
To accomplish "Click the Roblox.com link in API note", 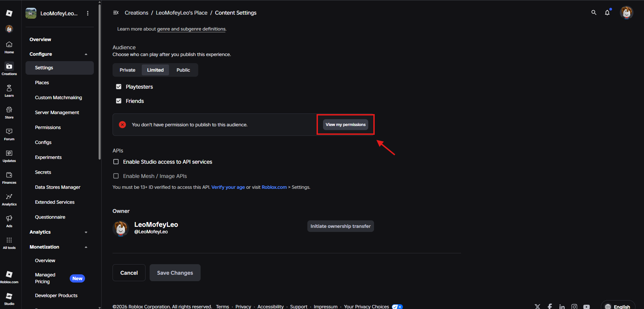I will 274,187.
